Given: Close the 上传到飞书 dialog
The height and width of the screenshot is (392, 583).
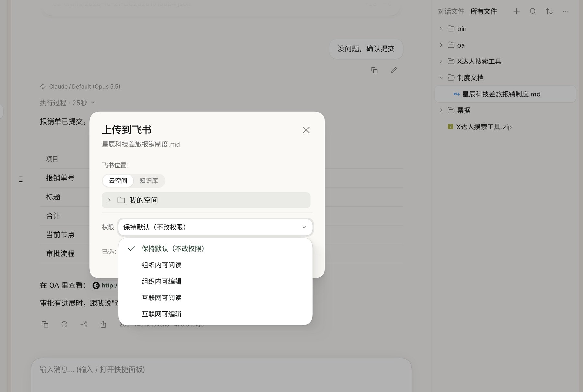Looking at the screenshot, I should [306, 130].
